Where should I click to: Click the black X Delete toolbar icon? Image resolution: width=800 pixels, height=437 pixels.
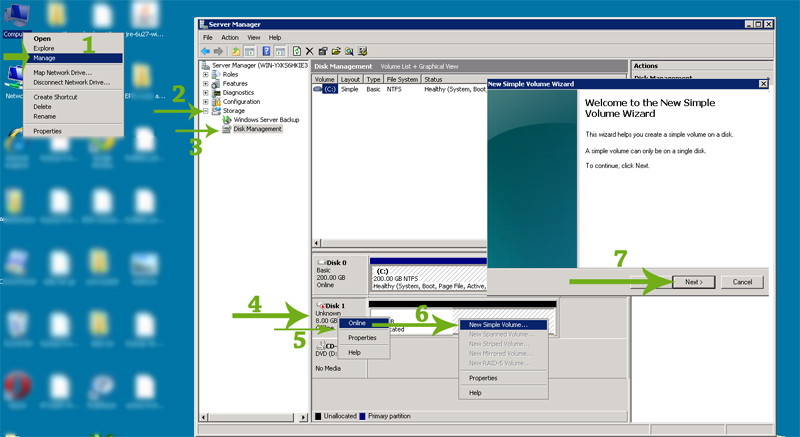click(x=309, y=51)
